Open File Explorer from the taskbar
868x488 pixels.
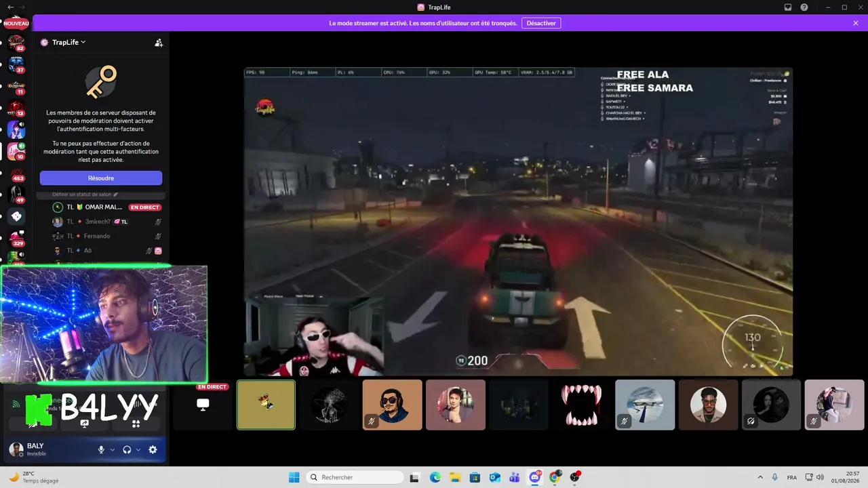point(455,477)
